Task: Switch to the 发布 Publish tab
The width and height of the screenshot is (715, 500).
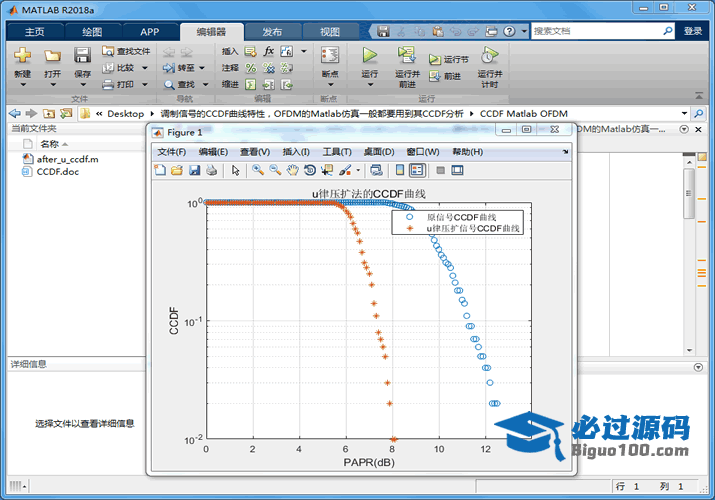Action: 272,31
